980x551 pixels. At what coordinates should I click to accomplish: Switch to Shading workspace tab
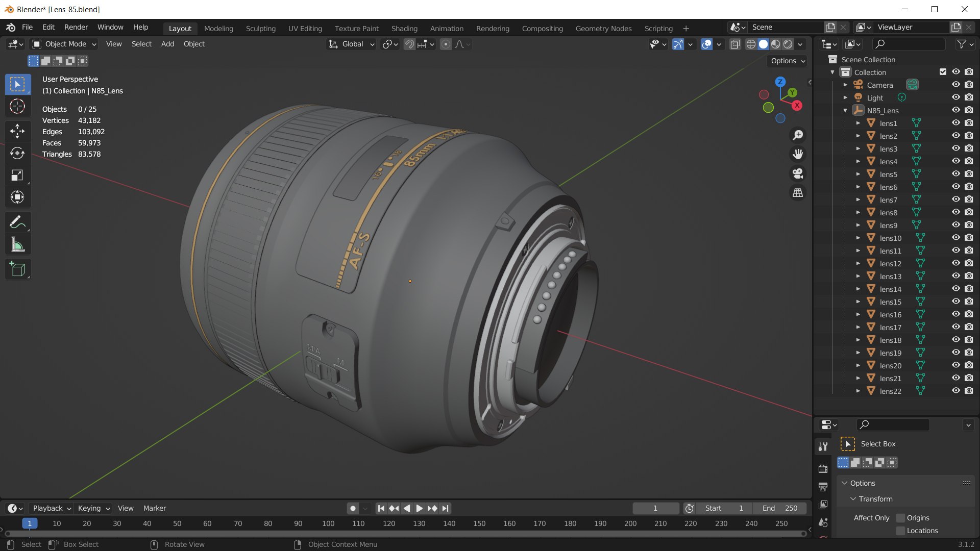coord(404,29)
